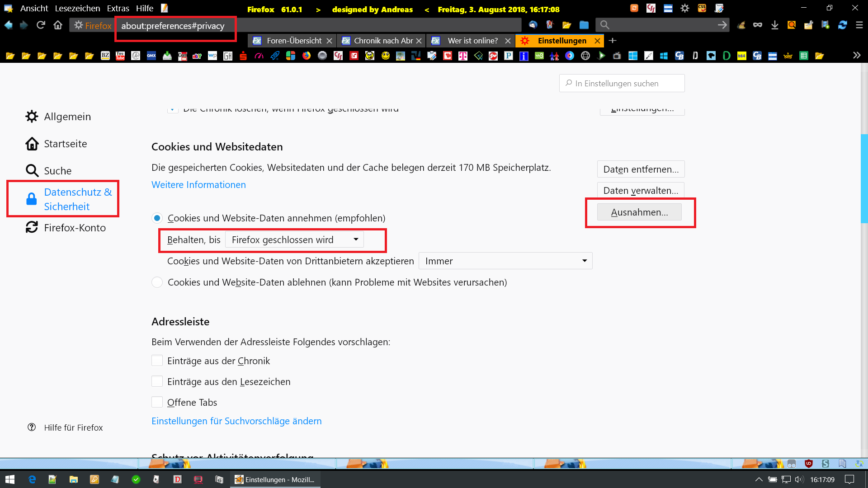
Task: Click the YouTube bookmark icon
Action: coord(120,56)
